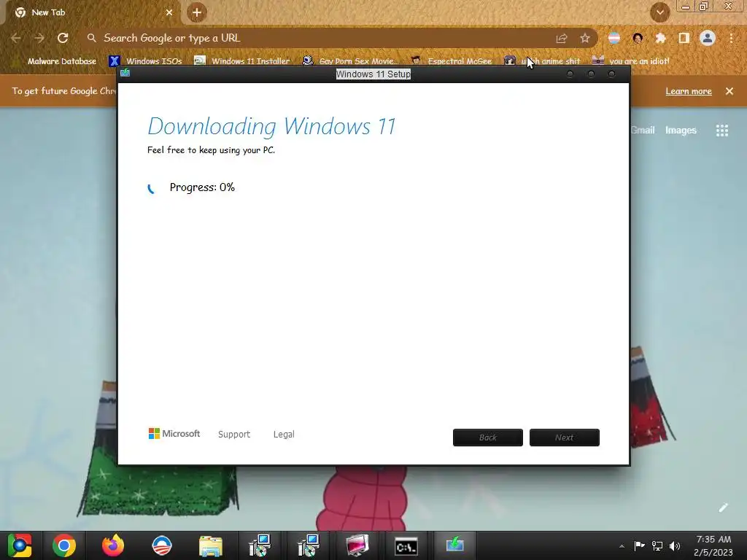The height and width of the screenshot is (560, 747).
Task: Open the Google apps grid
Action: click(722, 131)
